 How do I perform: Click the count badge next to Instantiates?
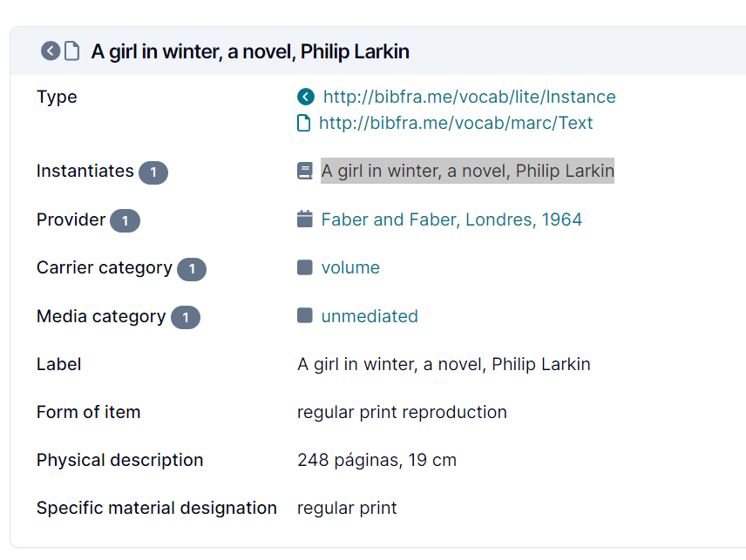[x=153, y=172]
